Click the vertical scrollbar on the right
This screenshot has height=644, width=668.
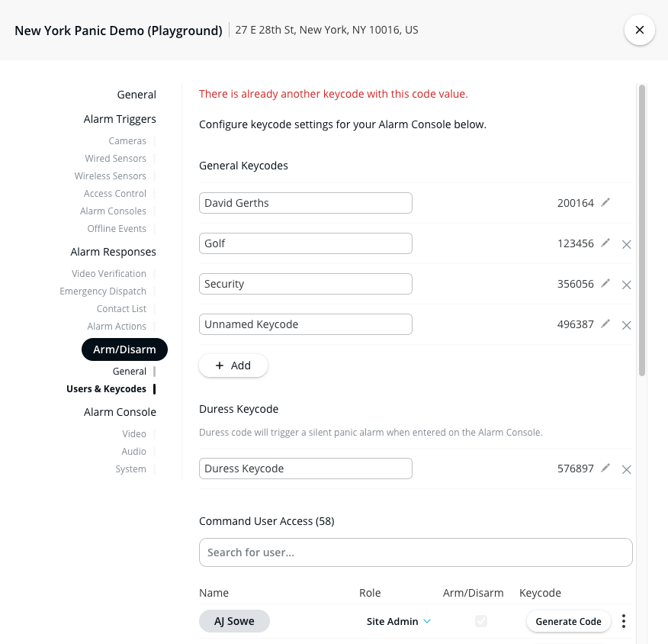[x=642, y=229]
